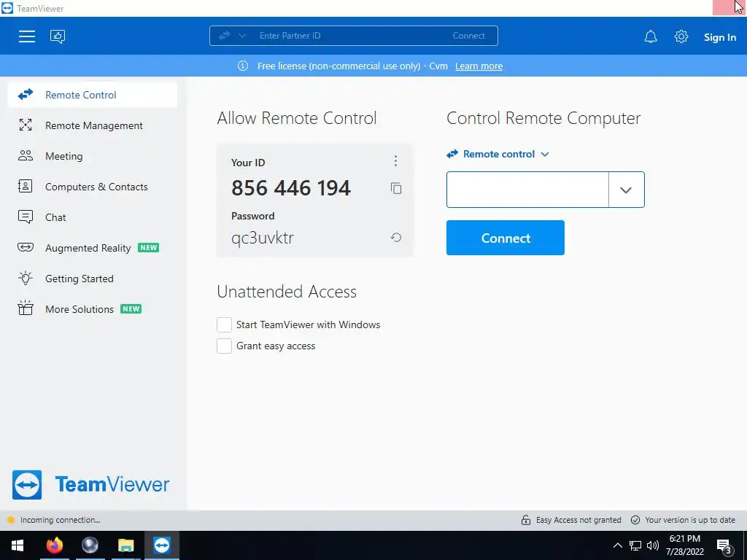Click the sphere app icon on taskbar
The width and height of the screenshot is (747, 560).
(90, 545)
